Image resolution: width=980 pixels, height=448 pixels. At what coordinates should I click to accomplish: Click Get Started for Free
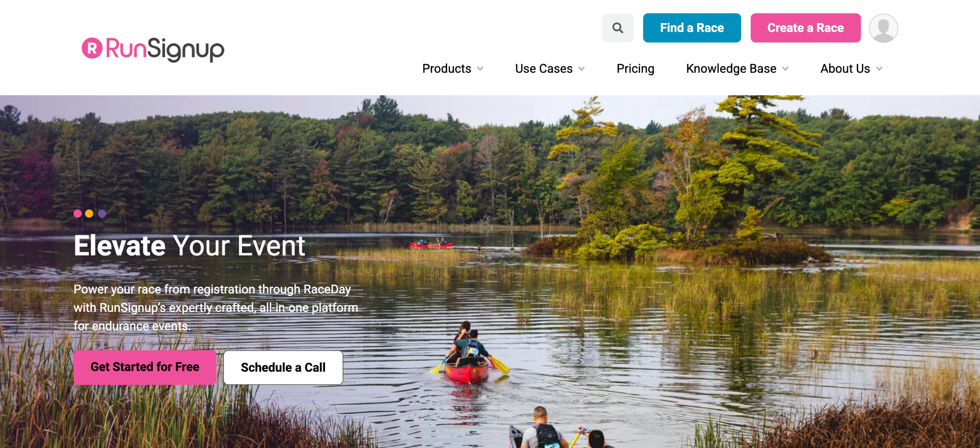tap(145, 367)
